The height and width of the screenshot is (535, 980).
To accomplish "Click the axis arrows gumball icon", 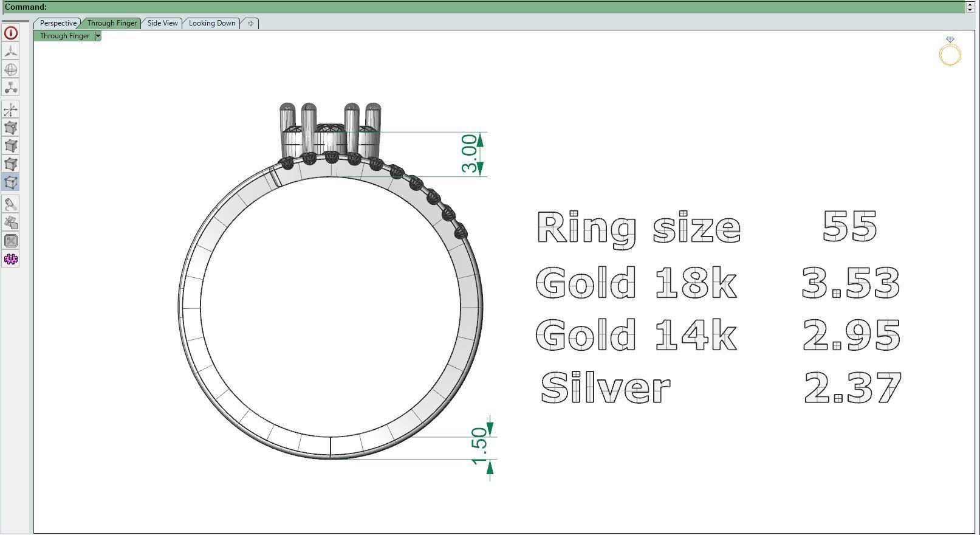I will [x=10, y=109].
